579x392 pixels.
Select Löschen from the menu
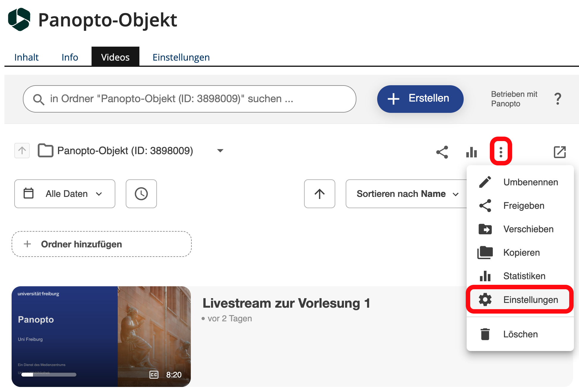pos(520,334)
